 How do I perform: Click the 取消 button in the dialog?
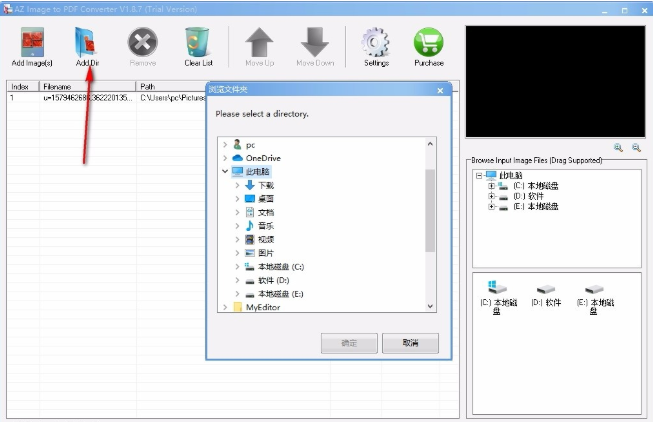coord(410,343)
